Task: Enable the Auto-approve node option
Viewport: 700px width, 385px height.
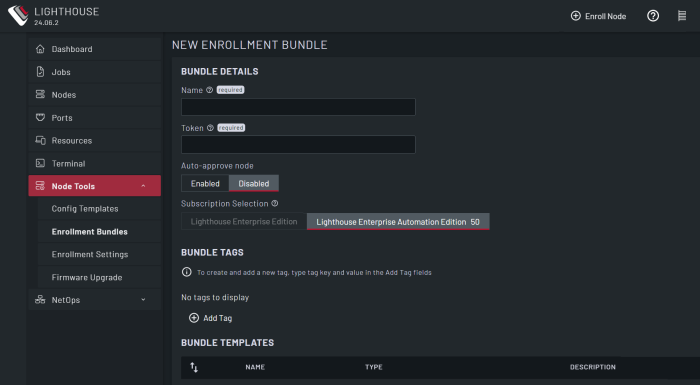Action: [x=205, y=184]
